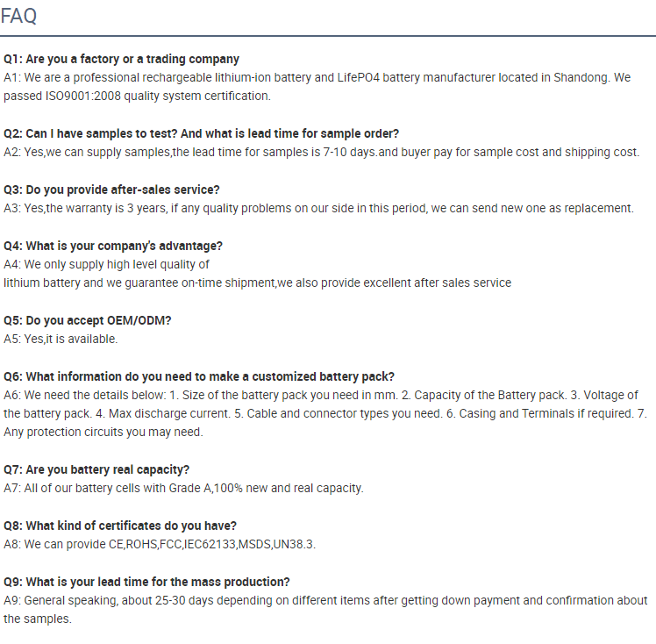Click the A5 answer 'Yes,it is available'

[x=61, y=339]
